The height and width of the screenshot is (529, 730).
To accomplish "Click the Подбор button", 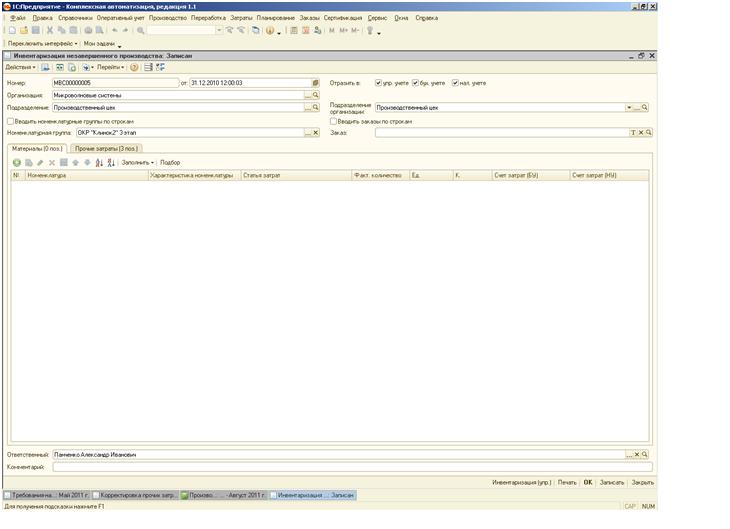I will [x=170, y=163].
